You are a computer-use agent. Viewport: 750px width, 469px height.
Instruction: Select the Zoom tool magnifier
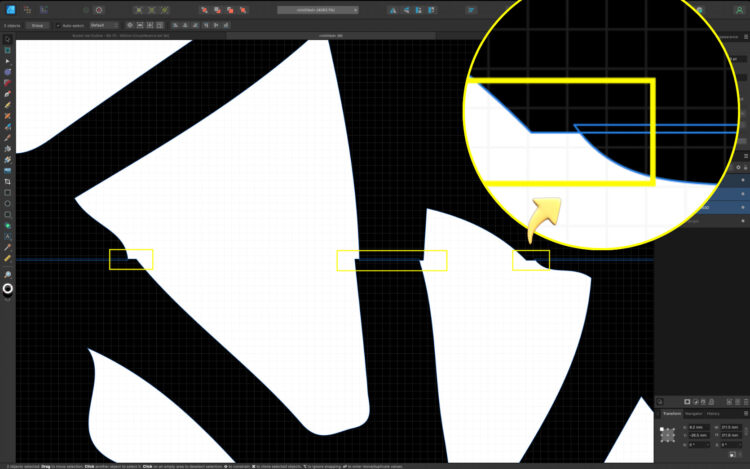coord(8,274)
